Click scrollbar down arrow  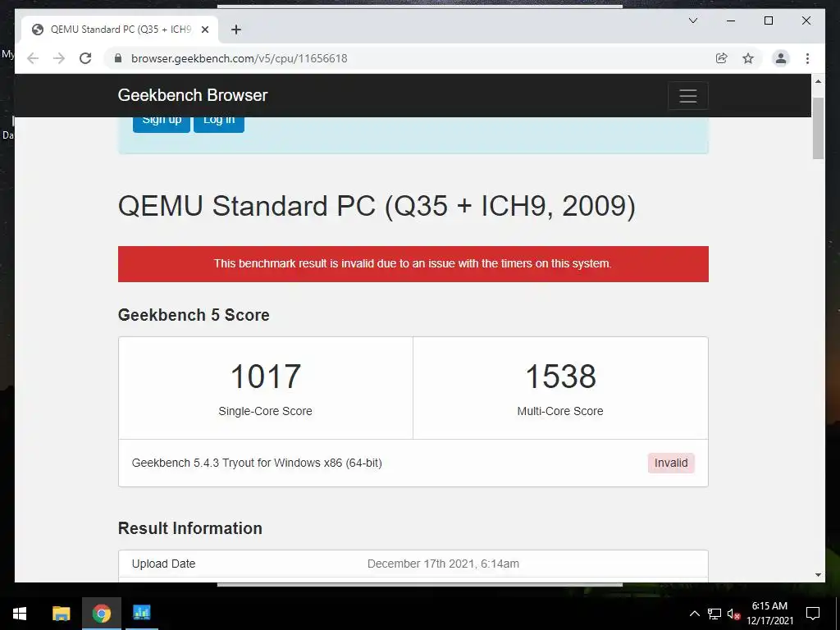tap(818, 575)
